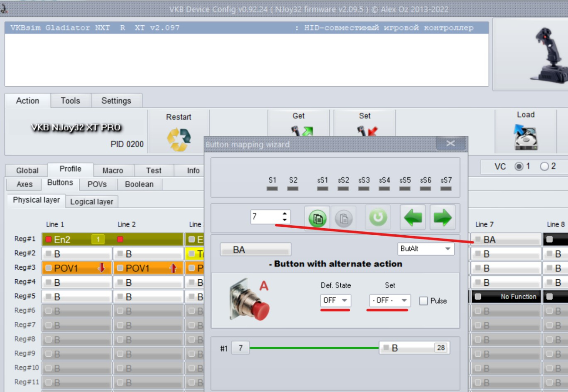The height and width of the screenshot is (392, 568).
Task: Switch to the Action tab
Action: [27, 101]
